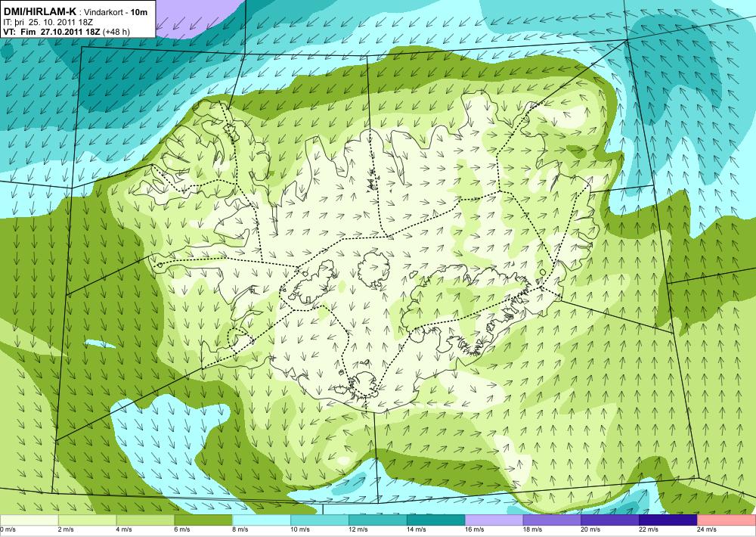Screen dimensions: 756x537
Task: Click the '18 m/s' legend label
Action: 533,529
